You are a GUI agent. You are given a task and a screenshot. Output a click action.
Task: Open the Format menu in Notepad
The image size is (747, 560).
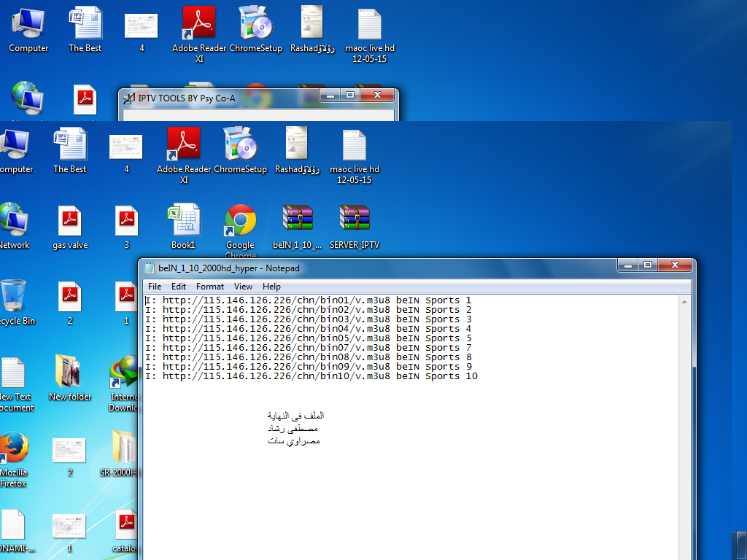209,286
